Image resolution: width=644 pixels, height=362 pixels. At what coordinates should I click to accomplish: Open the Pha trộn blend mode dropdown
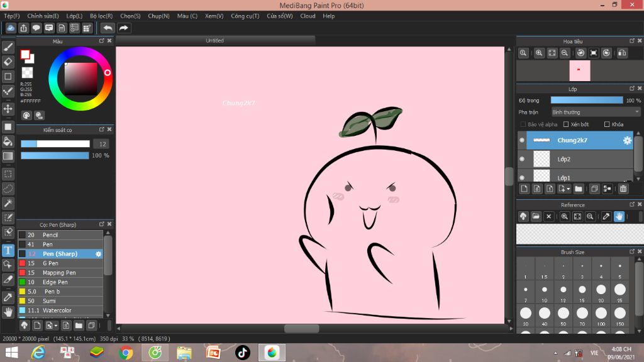pos(596,112)
